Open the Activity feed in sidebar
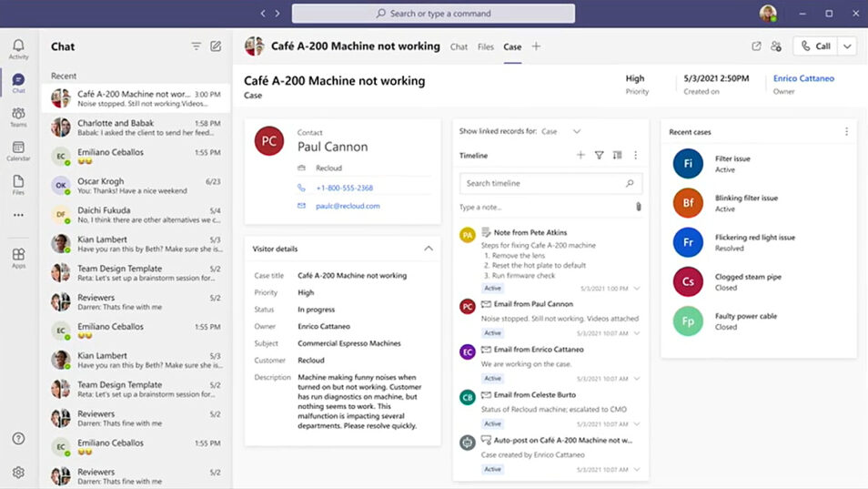This screenshot has width=868, height=489. (18, 49)
